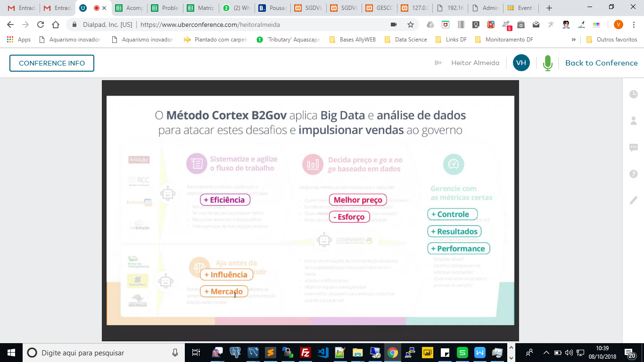Open the Apps bookmark shortcut
The image size is (644, 362).
tap(19, 40)
